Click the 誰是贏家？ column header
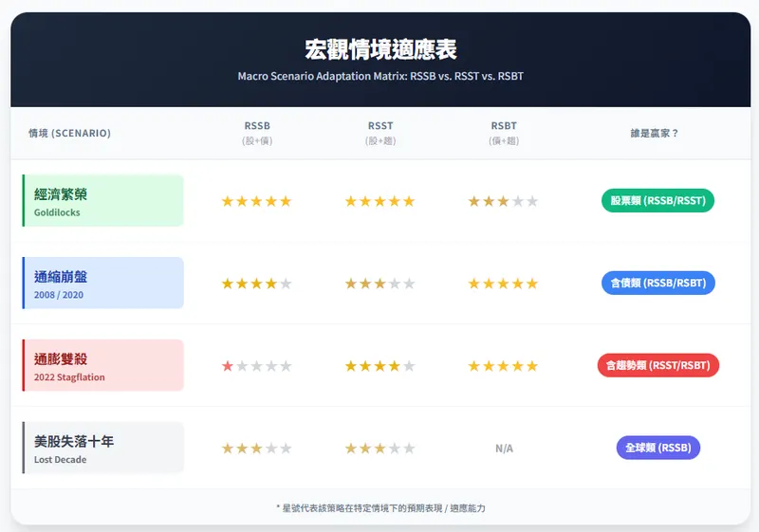The width and height of the screenshot is (759, 532). pyautogui.click(x=655, y=133)
